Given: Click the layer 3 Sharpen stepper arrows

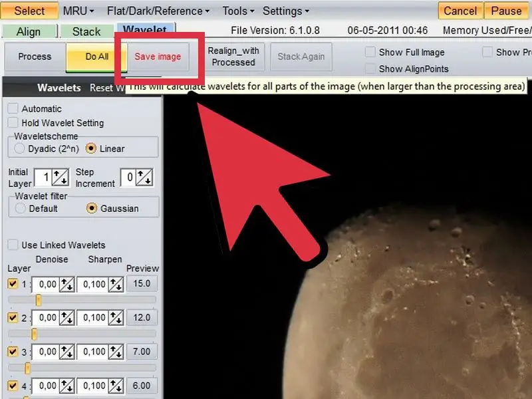Looking at the screenshot, I should click(x=116, y=352).
